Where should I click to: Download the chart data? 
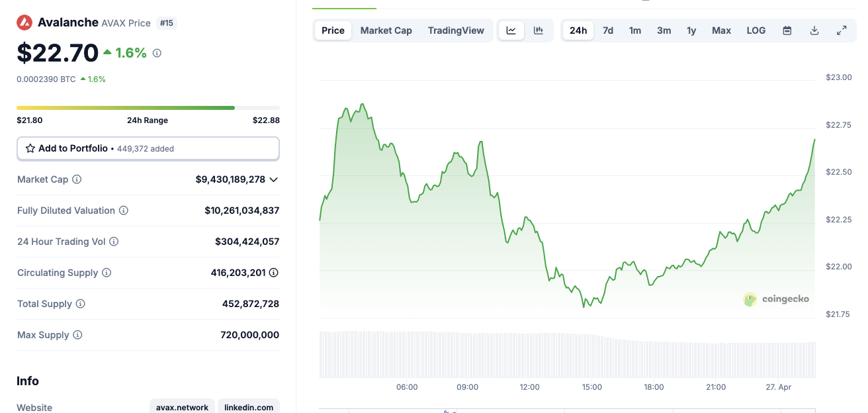tap(814, 30)
